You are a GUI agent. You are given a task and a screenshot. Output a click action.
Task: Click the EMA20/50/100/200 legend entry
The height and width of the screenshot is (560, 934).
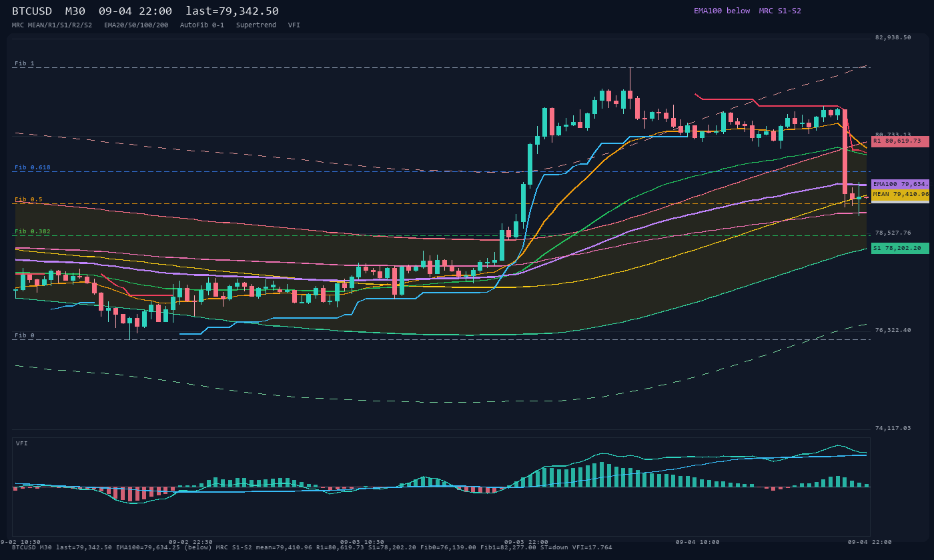tap(136, 25)
